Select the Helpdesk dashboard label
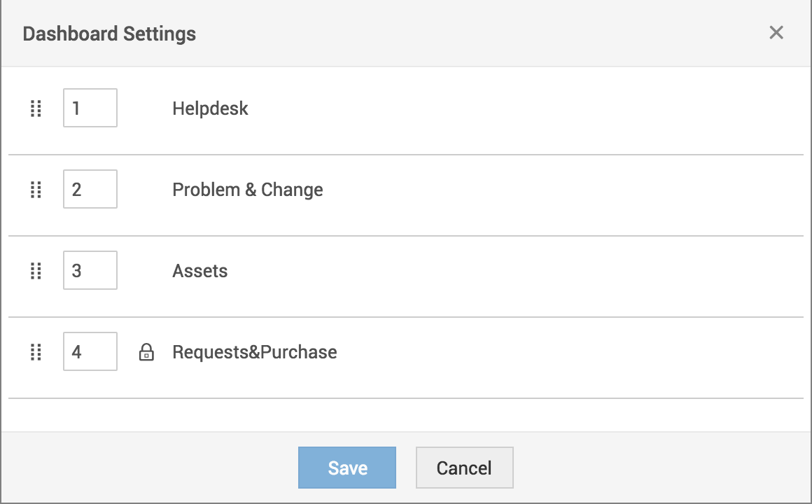Screen dimensions: 812x504 (x=210, y=108)
